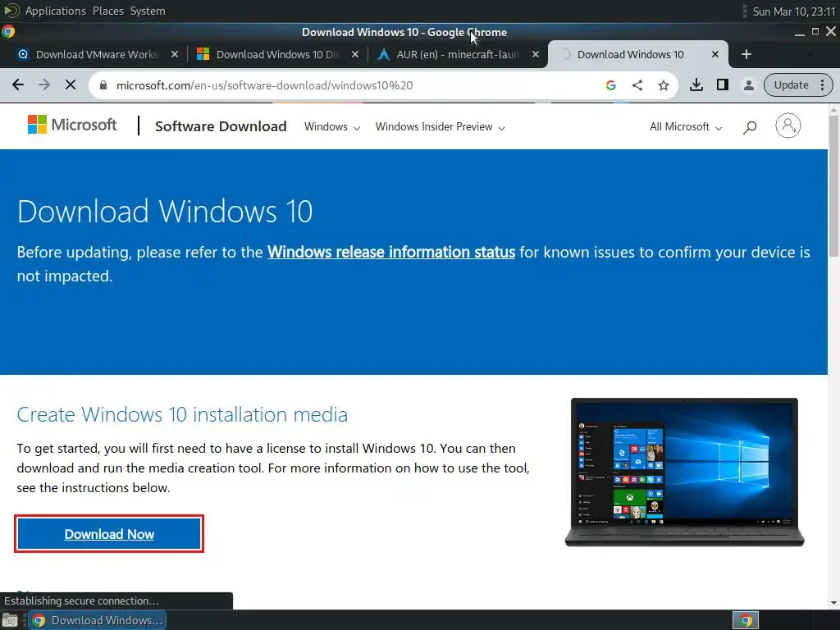The height and width of the screenshot is (630, 840).
Task: Expand All Microsoft menu
Action: [686, 127]
